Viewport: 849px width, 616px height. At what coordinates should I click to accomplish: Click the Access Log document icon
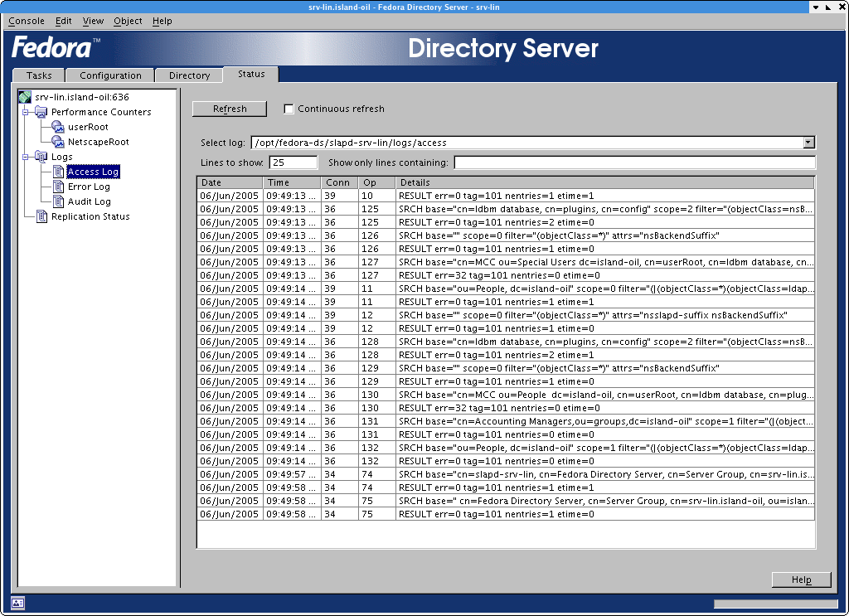coord(59,172)
